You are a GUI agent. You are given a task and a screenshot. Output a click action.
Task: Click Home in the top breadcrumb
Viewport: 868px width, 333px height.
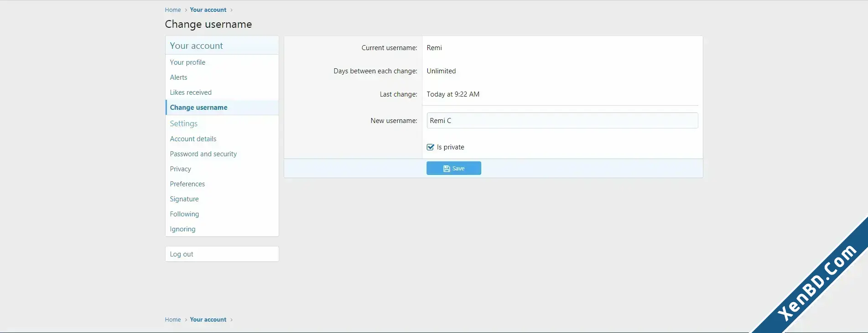173,10
